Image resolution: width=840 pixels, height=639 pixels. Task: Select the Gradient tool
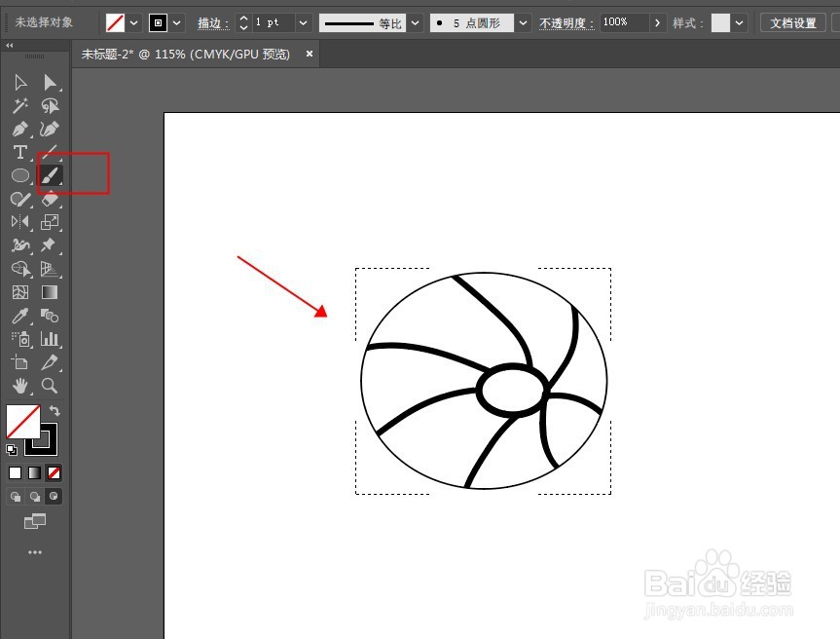coord(50,292)
